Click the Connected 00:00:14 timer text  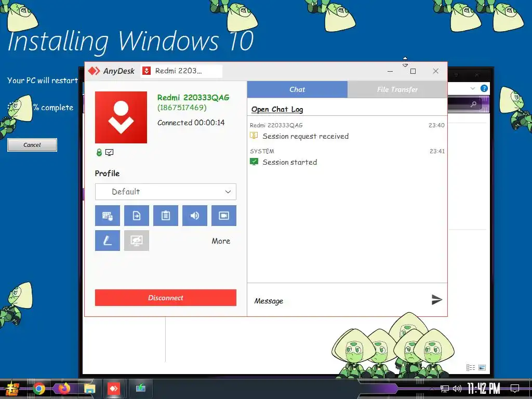[x=191, y=123]
